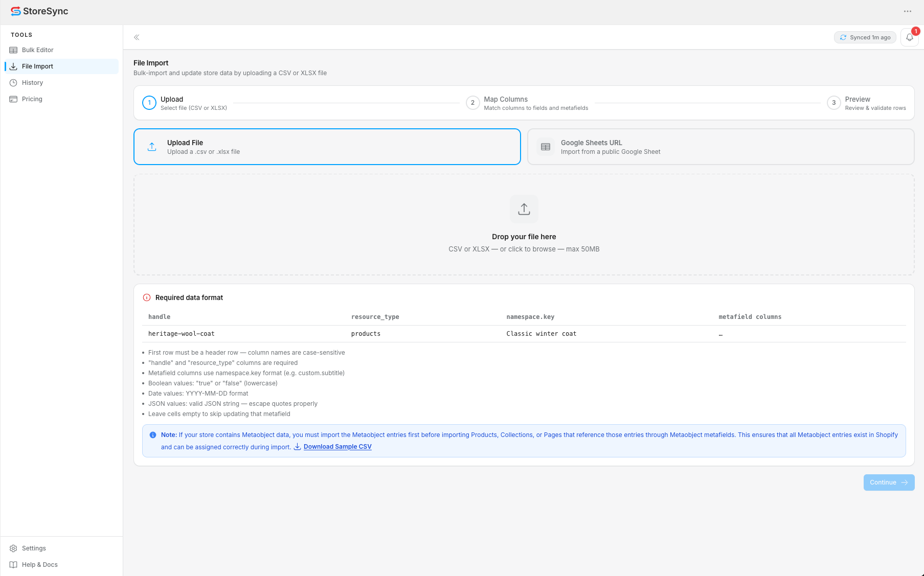Collapse the sidebar with double-chevron icon
Screen dimensions: 924x576
tap(137, 37)
